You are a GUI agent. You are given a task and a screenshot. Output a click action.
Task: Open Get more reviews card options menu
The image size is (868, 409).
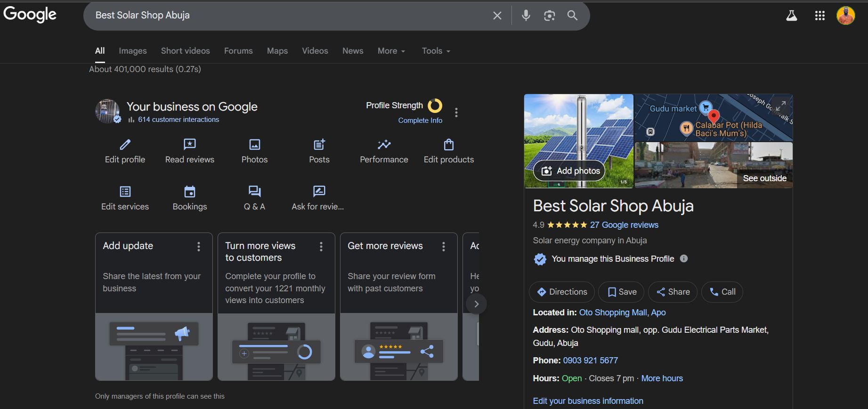(x=444, y=246)
